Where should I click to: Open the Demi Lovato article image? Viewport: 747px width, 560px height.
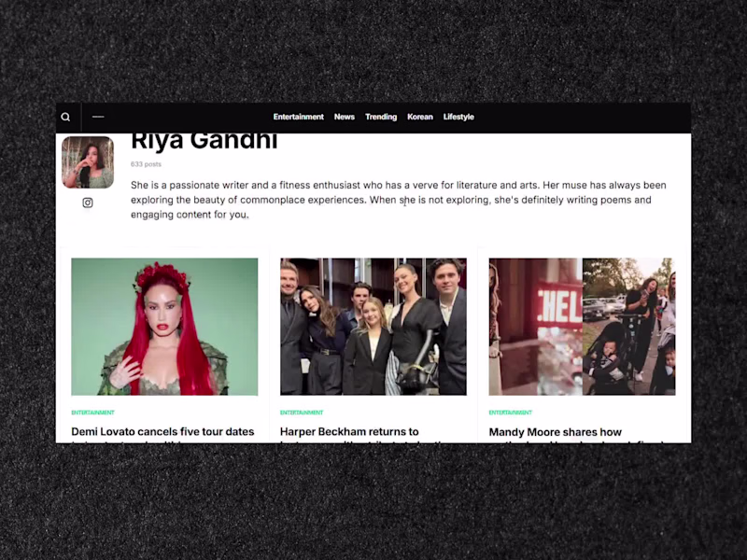click(164, 327)
